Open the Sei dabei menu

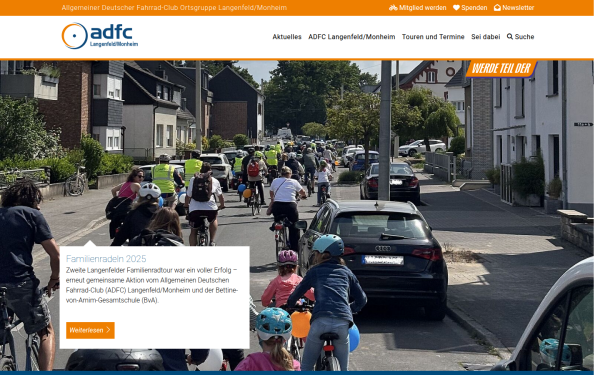485,37
